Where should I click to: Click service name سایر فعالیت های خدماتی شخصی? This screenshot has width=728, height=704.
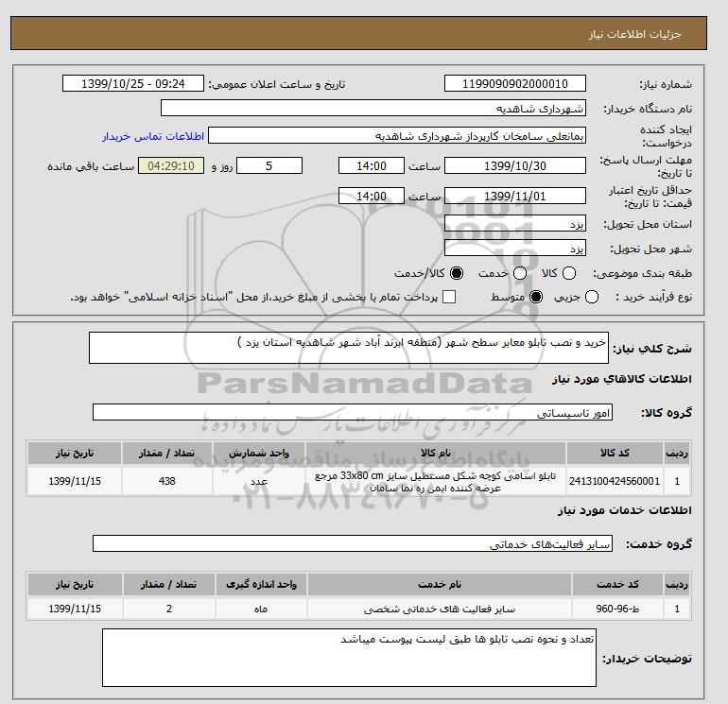coord(440,609)
